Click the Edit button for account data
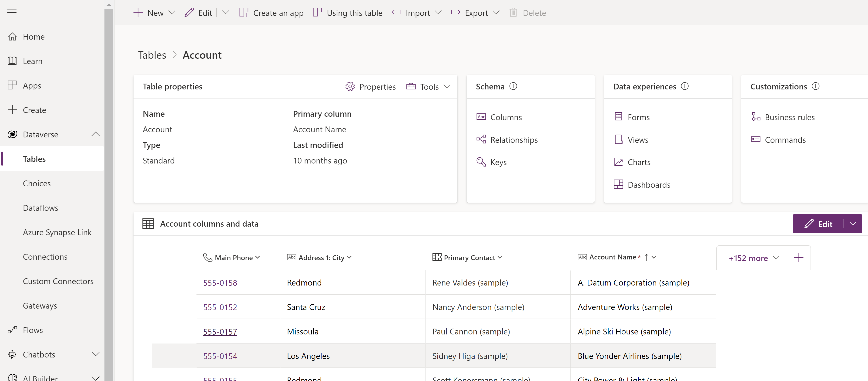The height and width of the screenshot is (381, 868). 819,224
